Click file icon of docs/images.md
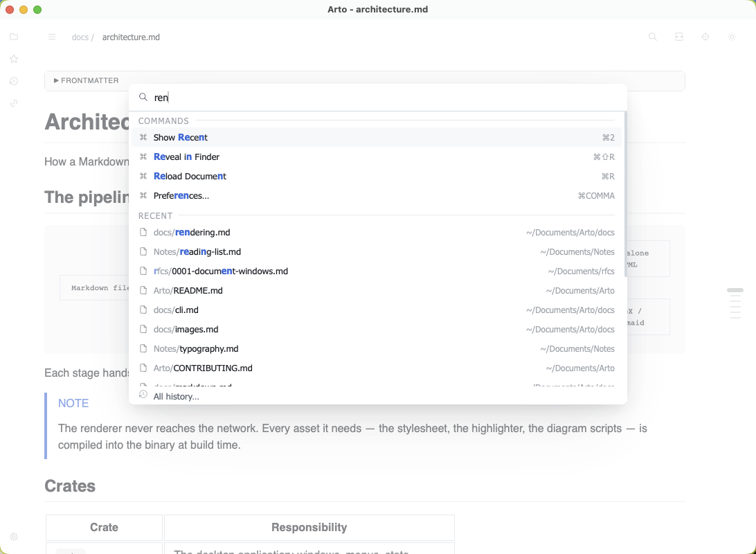Image resolution: width=756 pixels, height=554 pixels. click(143, 329)
